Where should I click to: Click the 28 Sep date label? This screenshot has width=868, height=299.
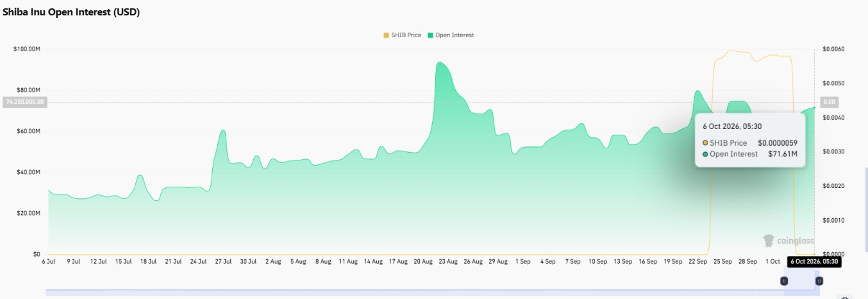(x=748, y=262)
